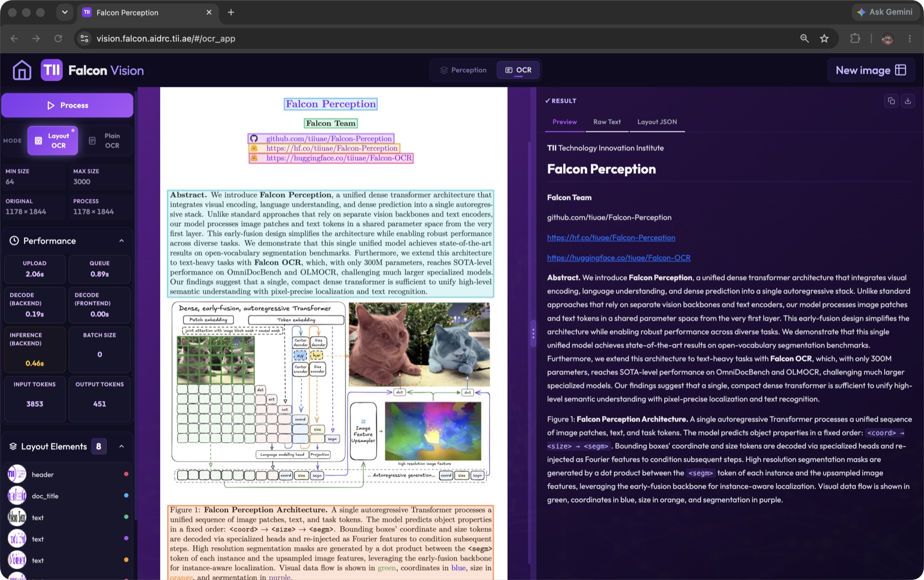Click the highlighted Falcon Team box

pyautogui.click(x=331, y=123)
